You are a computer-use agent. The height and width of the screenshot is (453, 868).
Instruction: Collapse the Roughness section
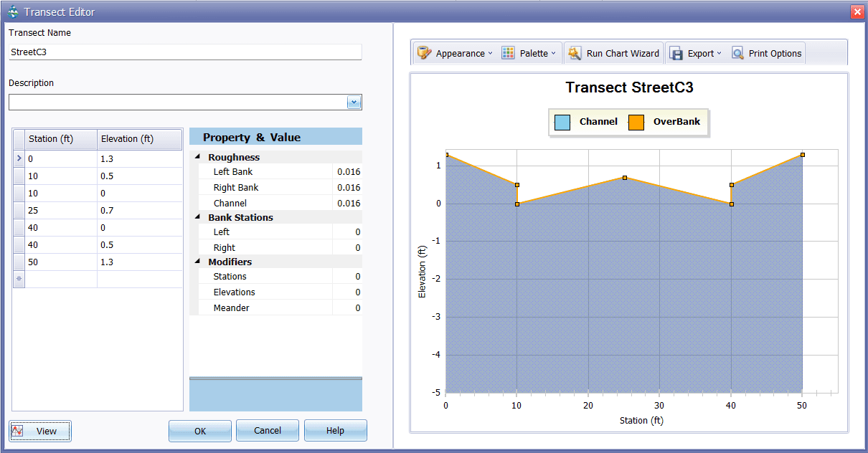coord(199,157)
